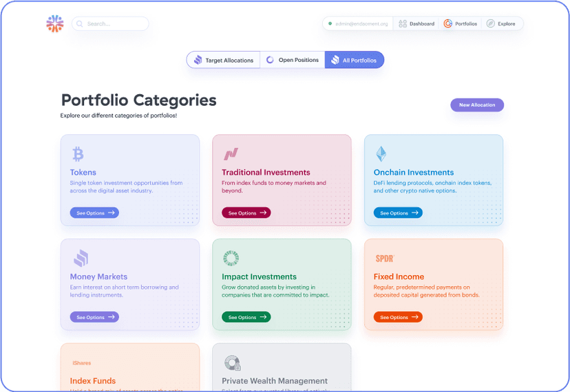Viewport: 570px width, 392px height.
Task: Click the SPDR logo in Fixed Income
Action: click(x=384, y=259)
